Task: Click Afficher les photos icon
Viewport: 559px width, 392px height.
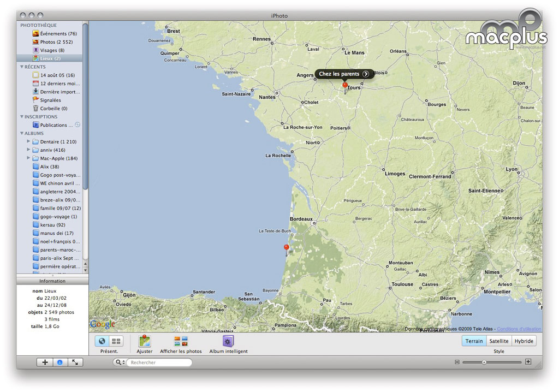Action: point(181,341)
